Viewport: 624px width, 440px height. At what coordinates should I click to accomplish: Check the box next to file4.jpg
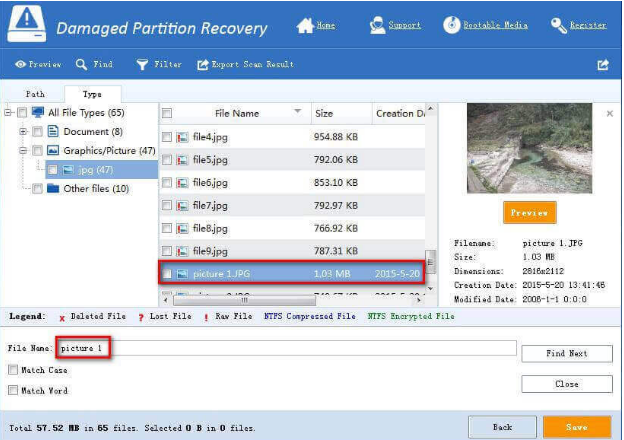click(167, 137)
